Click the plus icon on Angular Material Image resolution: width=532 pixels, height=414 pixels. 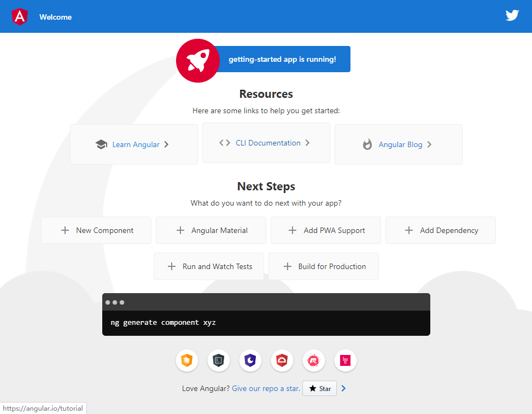pyautogui.click(x=180, y=230)
